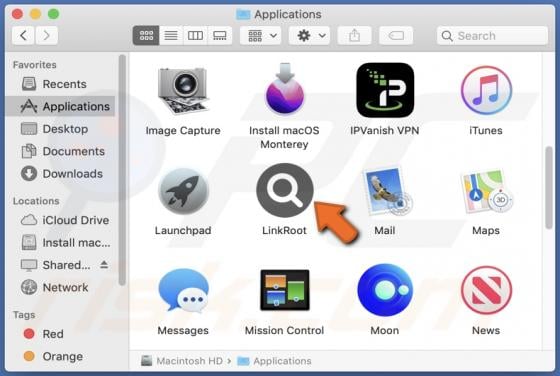Click the main file area scrollbar
This screenshot has height=376, width=560.
pyautogui.click(x=549, y=187)
